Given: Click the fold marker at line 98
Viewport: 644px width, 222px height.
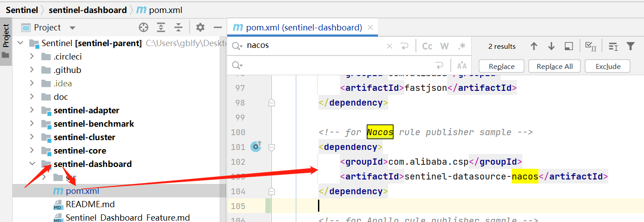Looking at the screenshot, I should click(x=271, y=103).
